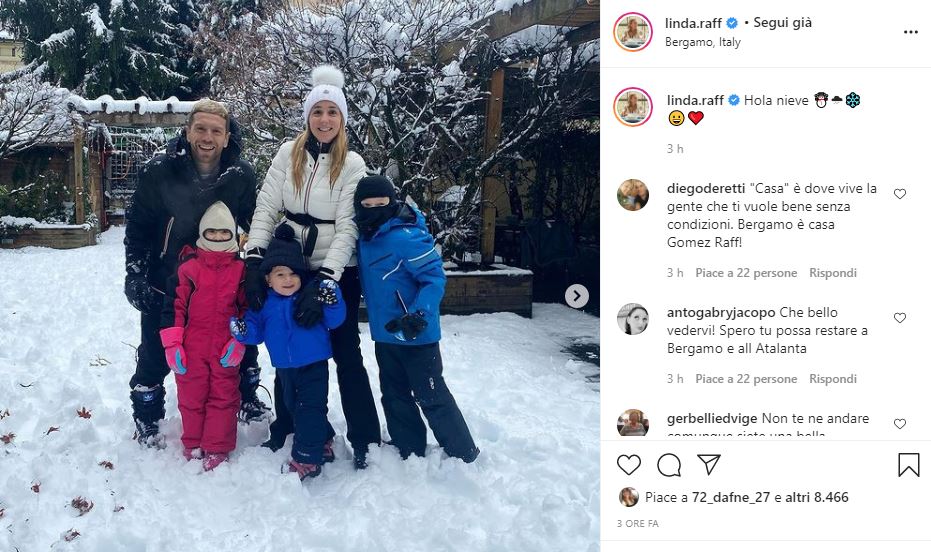Like antogabryjacopo's comment
This screenshot has height=552, width=931.
(900, 318)
